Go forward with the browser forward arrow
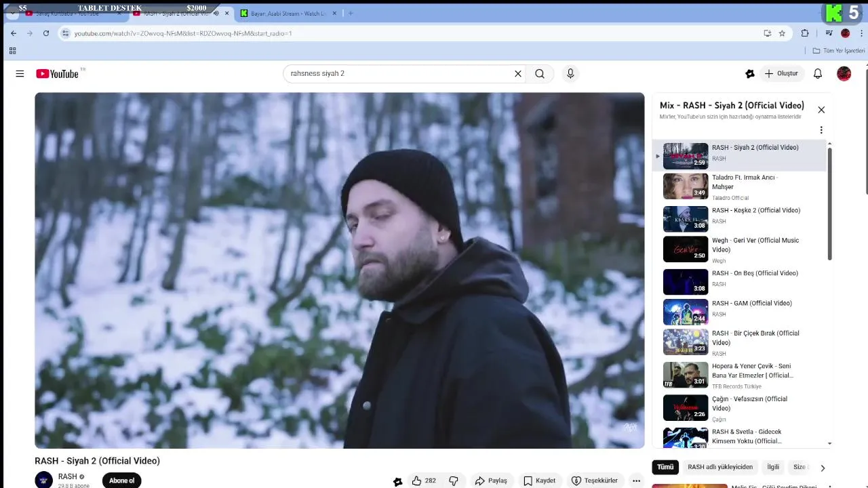The width and height of the screenshot is (868, 488). tap(30, 33)
